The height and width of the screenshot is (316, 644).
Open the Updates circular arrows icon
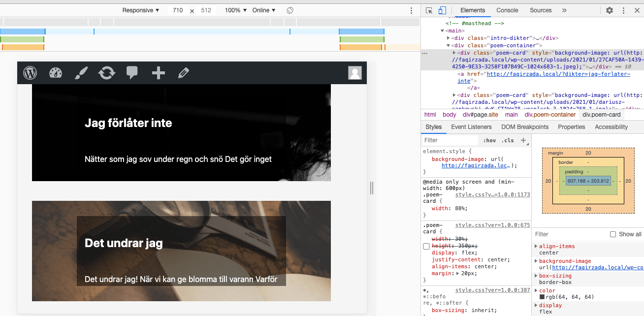(x=107, y=73)
